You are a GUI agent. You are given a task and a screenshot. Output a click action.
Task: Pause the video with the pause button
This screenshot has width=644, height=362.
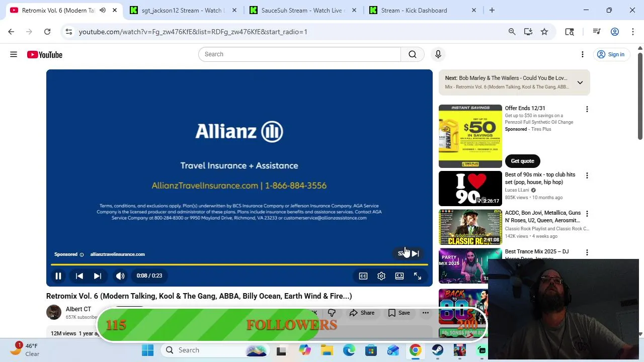coord(58,276)
